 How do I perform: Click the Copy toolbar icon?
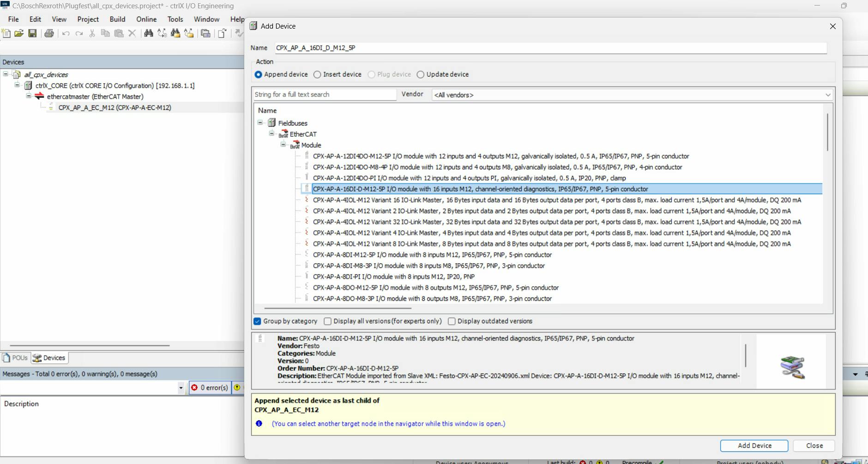[105, 33]
